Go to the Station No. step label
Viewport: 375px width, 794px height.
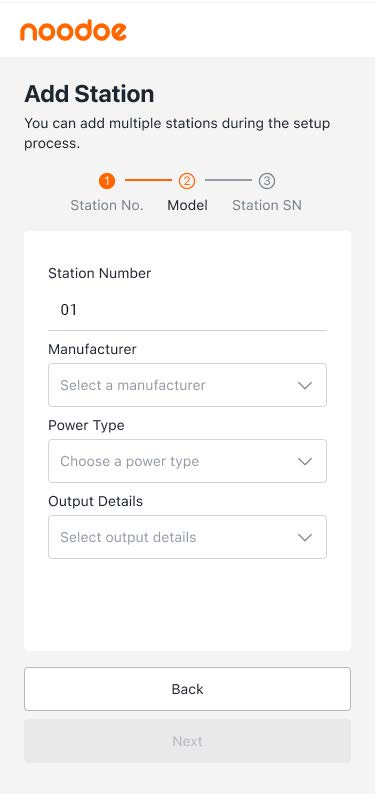tap(107, 205)
